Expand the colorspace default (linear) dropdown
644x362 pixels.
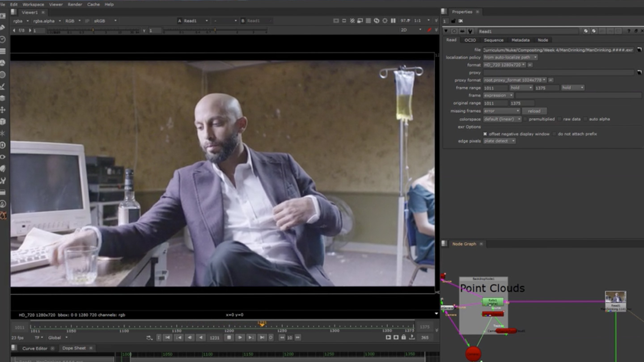[x=502, y=119]
